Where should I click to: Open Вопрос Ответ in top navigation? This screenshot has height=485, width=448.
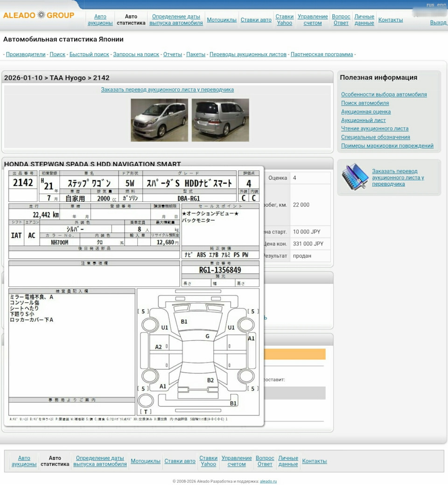(x=341, y=20)
